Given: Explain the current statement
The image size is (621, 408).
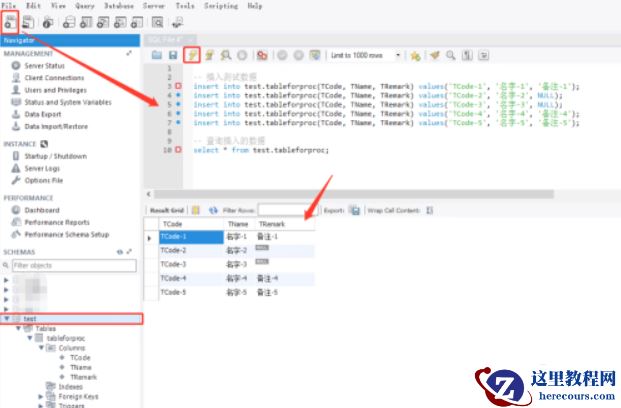Looking at the screenshot, I should tap(226, 55).
